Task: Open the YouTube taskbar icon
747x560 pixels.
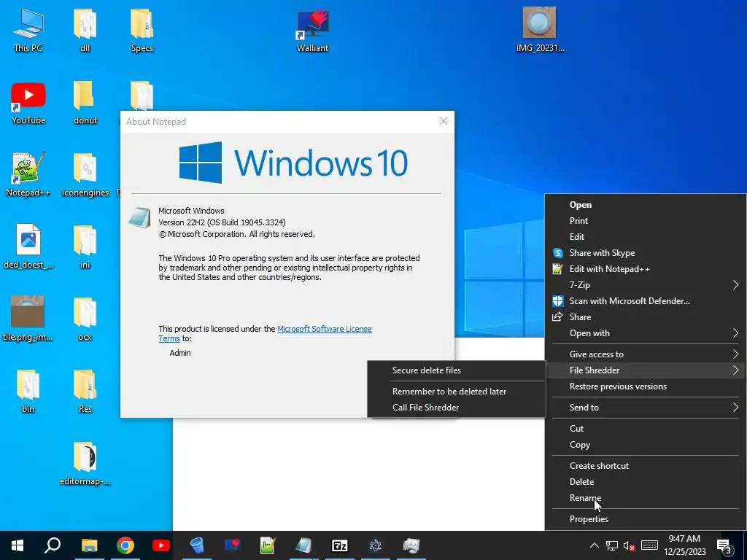Action: pos(161,545)
